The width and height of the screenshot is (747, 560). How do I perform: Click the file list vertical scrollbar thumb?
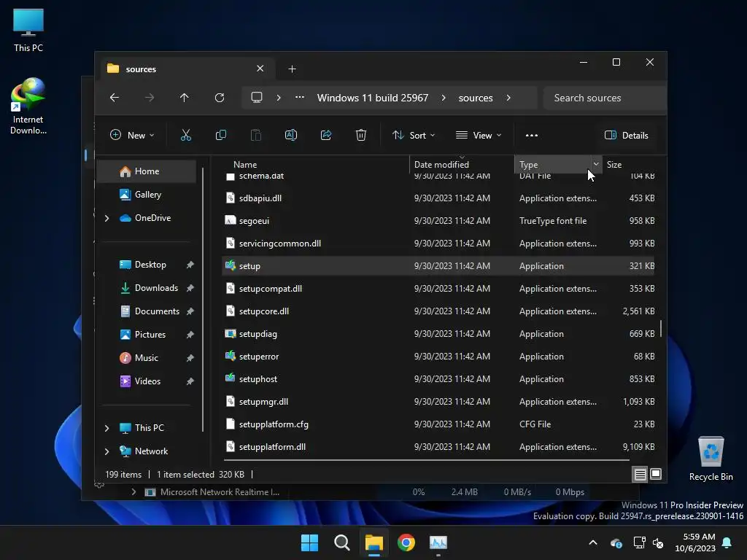click(660, 329)
